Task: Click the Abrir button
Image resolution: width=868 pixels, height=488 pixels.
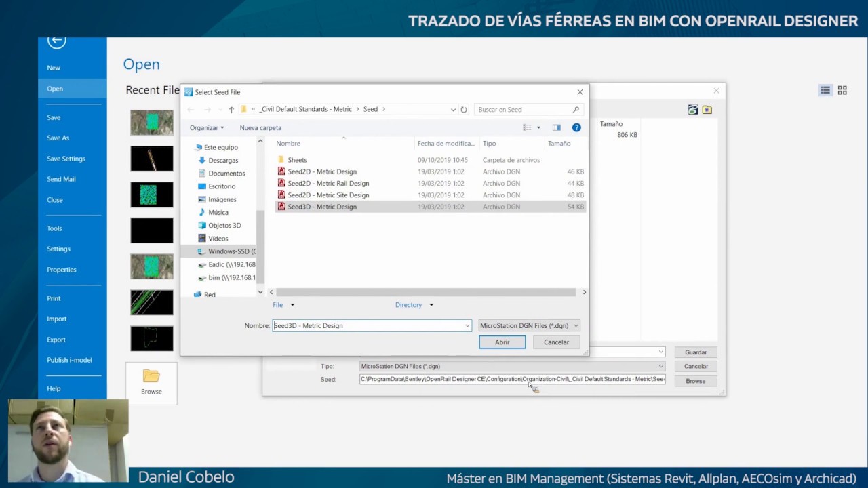Action: (x=502, y=342)
